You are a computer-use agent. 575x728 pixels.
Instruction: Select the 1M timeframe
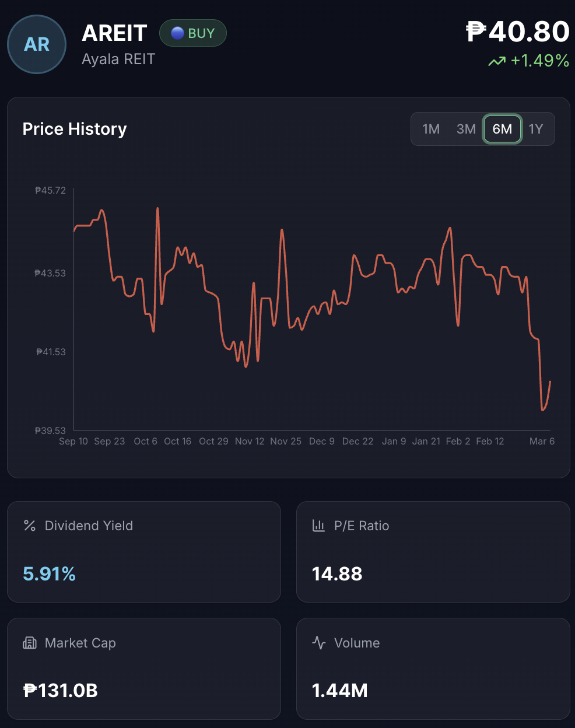[431, 129]
